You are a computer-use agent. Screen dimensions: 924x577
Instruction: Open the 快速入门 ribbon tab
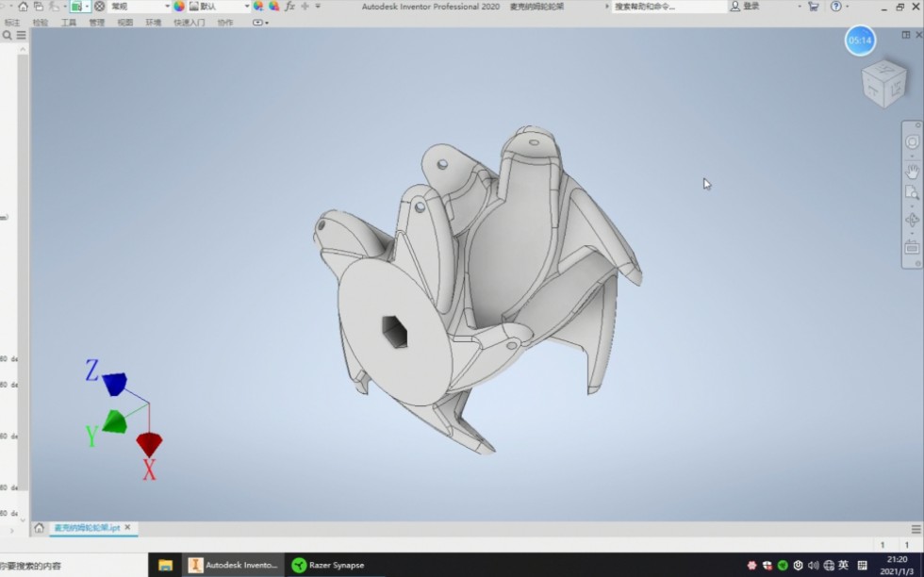[189, 23]
